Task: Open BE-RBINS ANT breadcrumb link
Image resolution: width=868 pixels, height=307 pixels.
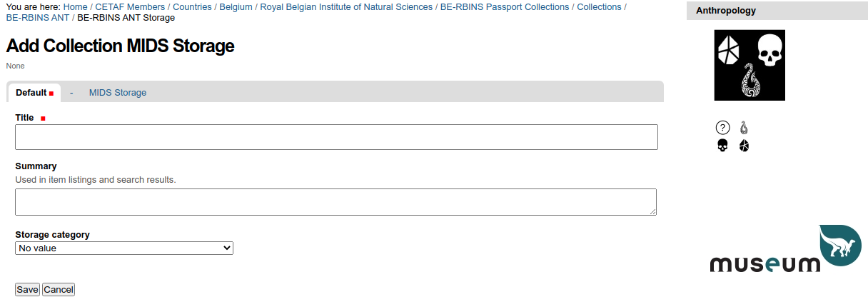Action: point(38,17)
